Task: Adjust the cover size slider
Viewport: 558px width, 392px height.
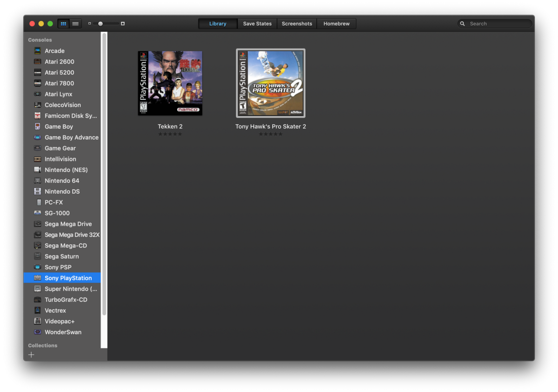Action: click(x=100, y=24)
